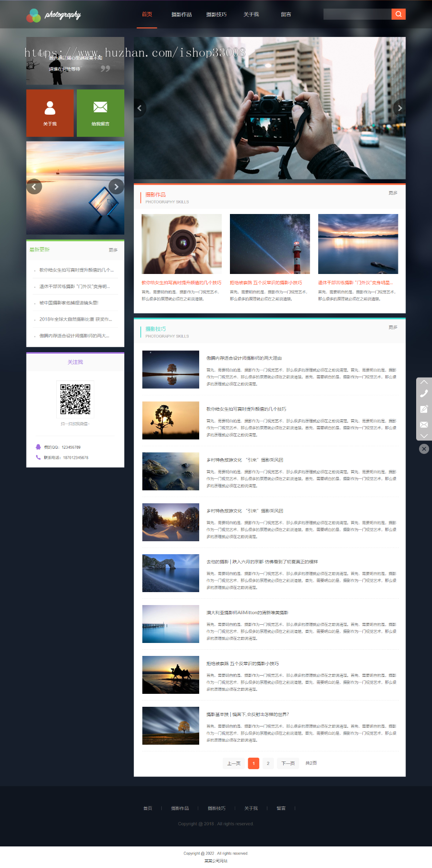Click footer 摄影作品 link
Image resolution: width=432 pixels, height=868 pixels.
click(x=180, y=808)
